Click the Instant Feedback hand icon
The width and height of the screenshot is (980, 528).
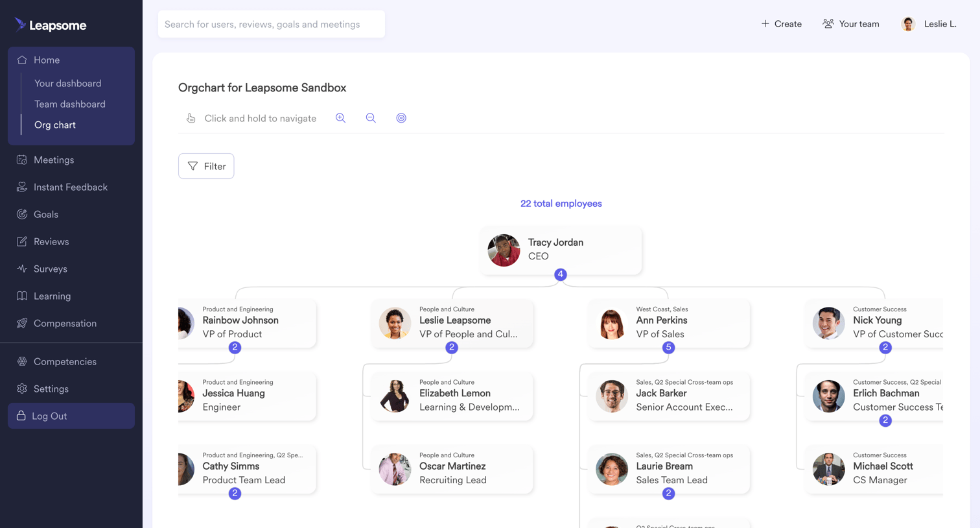click(x=22, y=187)
